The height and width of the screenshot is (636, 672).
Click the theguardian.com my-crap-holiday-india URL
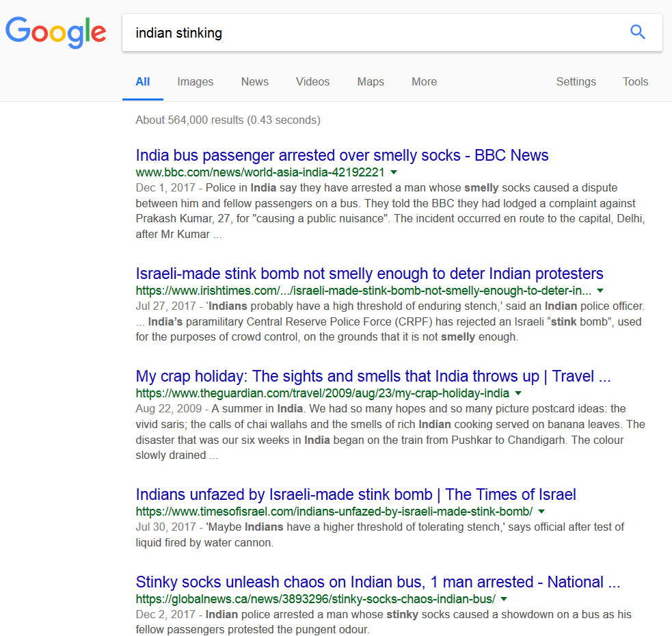pyautogui.click(x=322, y=393)
